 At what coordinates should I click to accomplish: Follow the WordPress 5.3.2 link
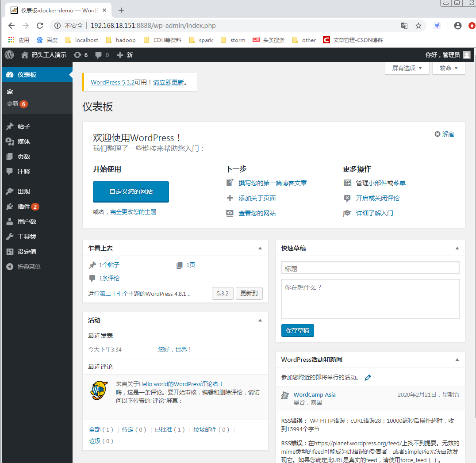(x=112, y=82)
